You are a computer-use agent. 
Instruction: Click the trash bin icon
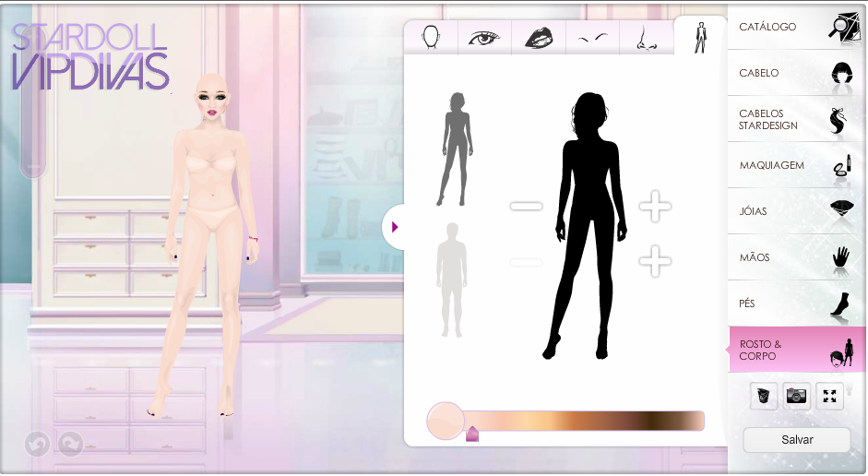click(x=764, y=396)
